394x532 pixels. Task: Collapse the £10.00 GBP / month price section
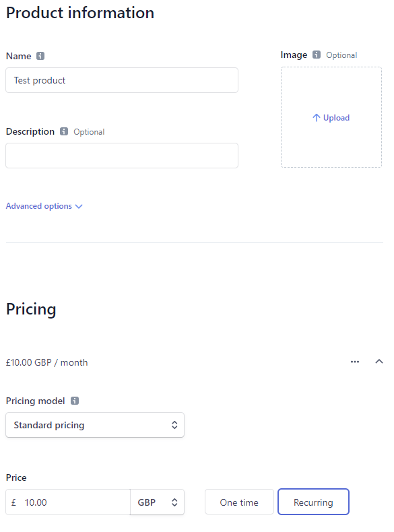379,362
